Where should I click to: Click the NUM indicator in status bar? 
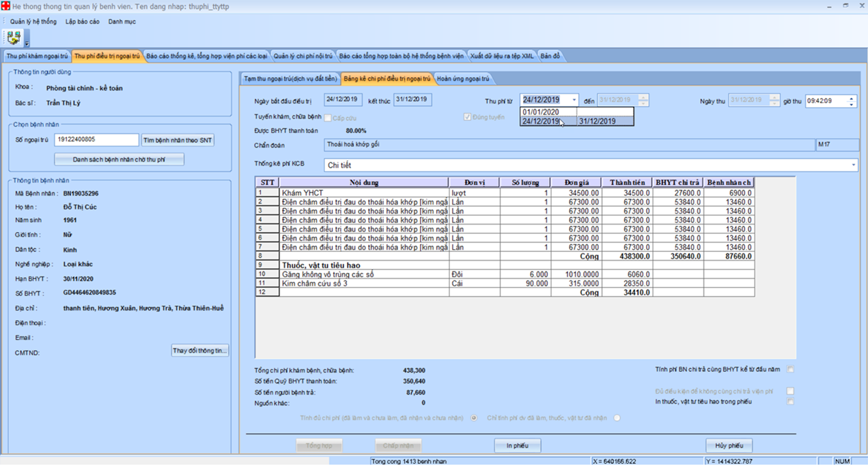click(843, 461)
